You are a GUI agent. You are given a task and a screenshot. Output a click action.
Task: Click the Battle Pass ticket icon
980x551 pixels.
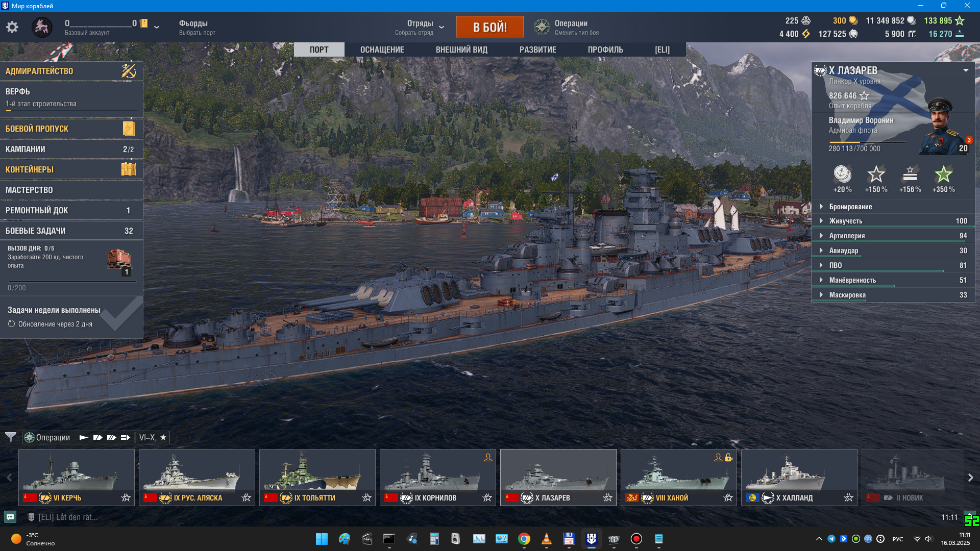129,128
